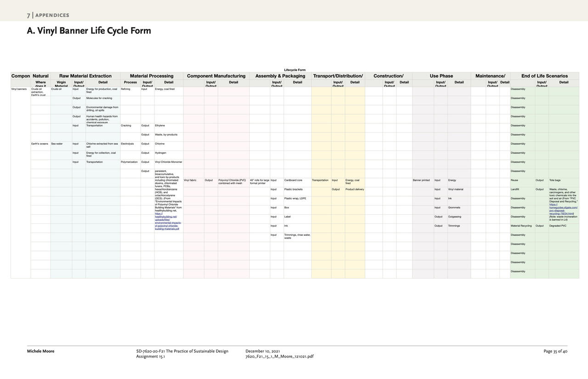The width and height of the screenshot is (588, 379).
Task: Select the 'Transport/Distribution/' column header
Action: pyautogui.click(x=338, y=76)
